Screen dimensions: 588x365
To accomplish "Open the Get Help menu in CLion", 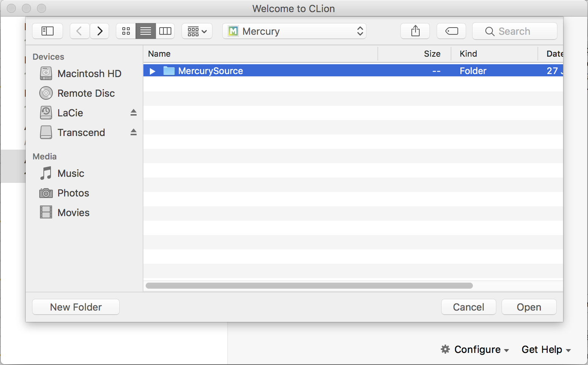I will [x=546, y=350].
